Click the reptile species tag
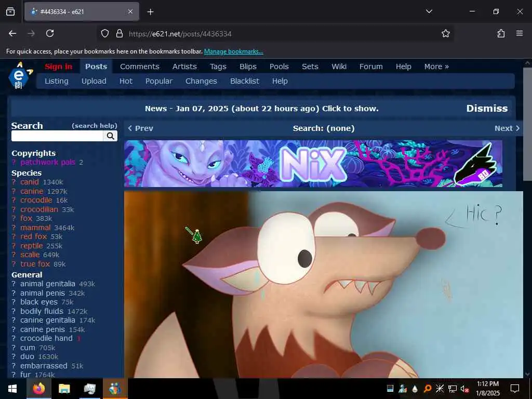Viewport: 532px width, 399px height. point(32,246)
